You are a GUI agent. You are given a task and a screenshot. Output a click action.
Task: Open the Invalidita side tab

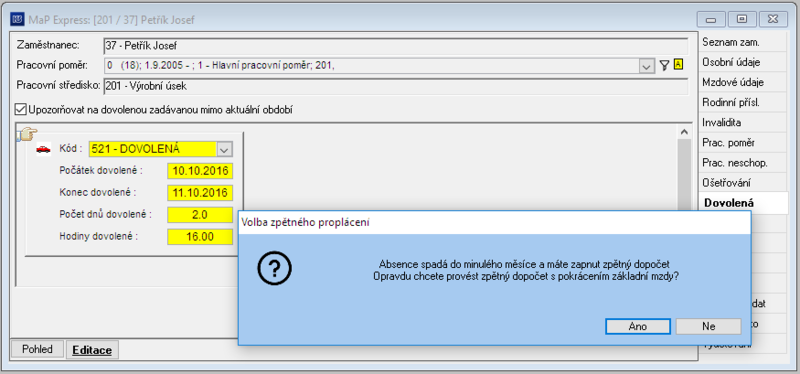pos(743,122)
